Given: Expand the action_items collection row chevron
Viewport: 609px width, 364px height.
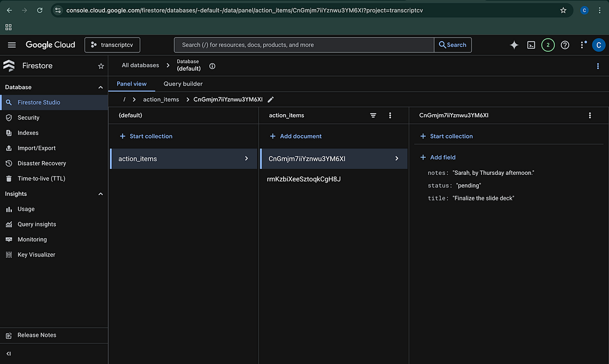Looking at the screenshot, I should 246,158.
